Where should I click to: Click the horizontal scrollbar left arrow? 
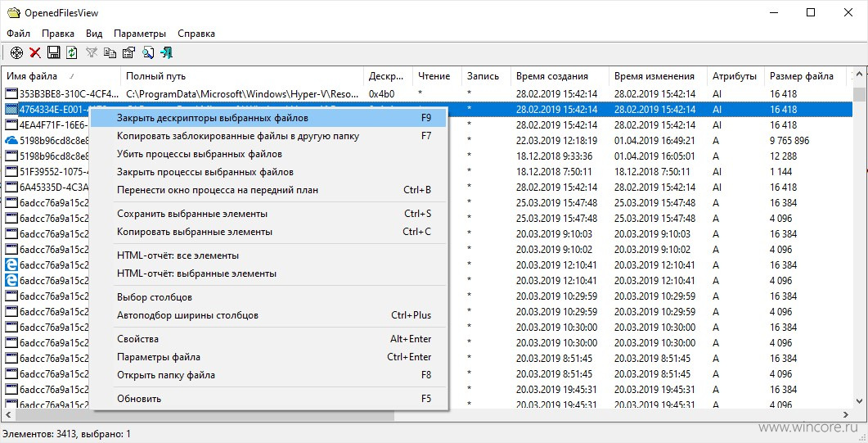click(x=7, y=414)
